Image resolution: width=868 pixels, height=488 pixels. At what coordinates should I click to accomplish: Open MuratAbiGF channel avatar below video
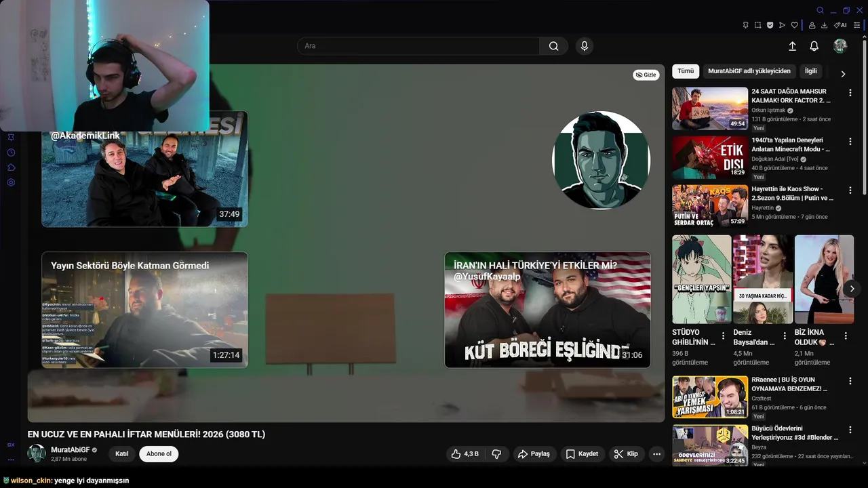[37, 453]
